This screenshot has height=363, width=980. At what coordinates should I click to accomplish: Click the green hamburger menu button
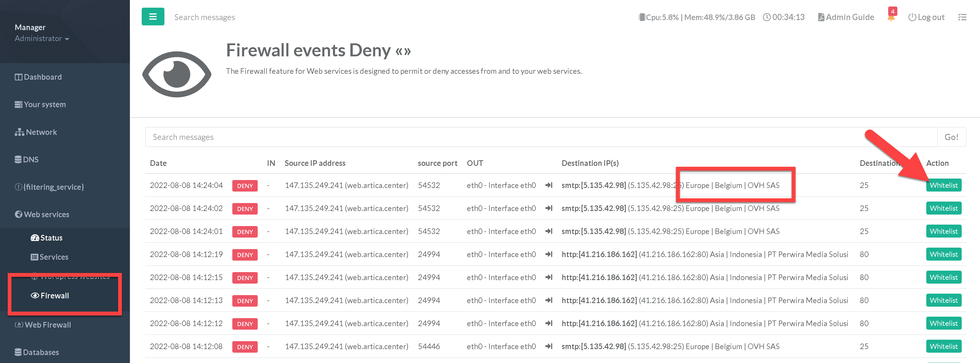coord(153,17)
